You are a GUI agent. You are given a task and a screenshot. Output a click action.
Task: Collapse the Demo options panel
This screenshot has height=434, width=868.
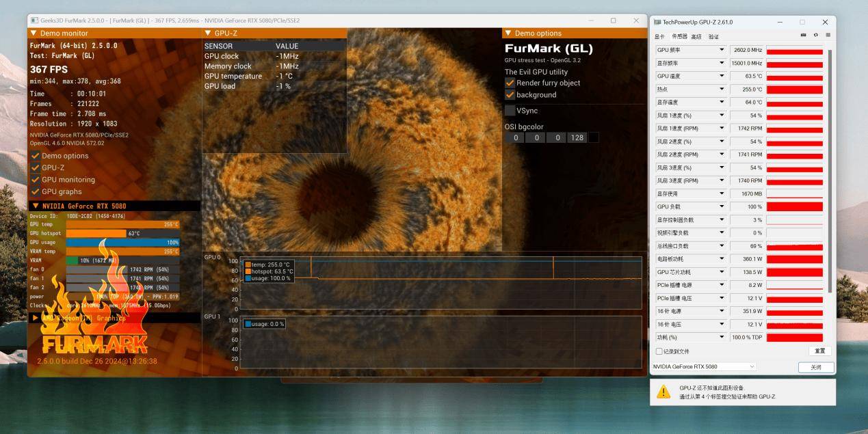point(508,33)
